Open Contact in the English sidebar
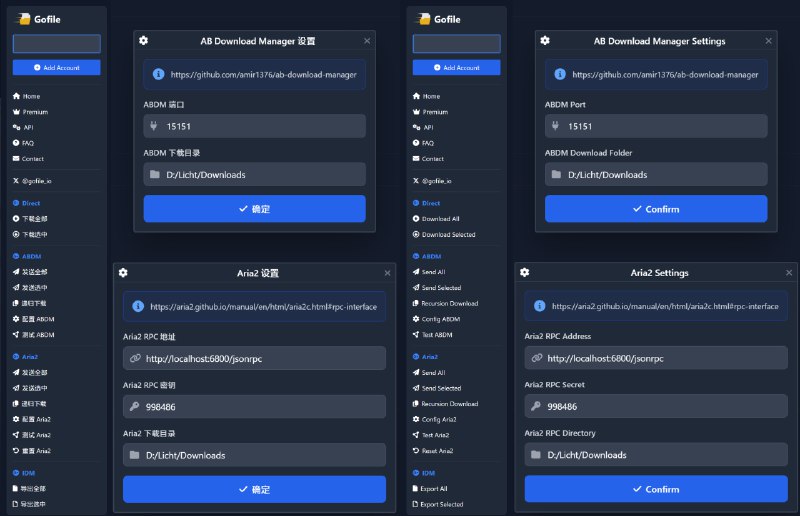This screenshot has width=800, height=516. coord(428,159)
